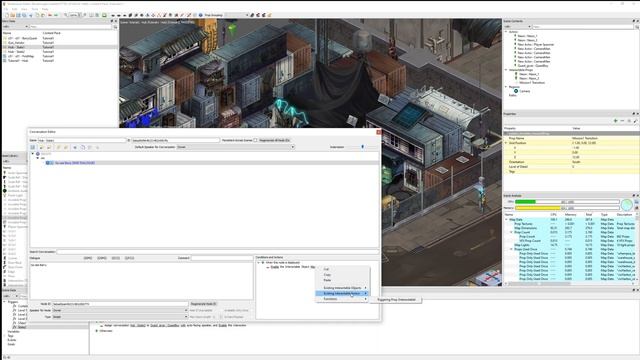Viewport: 640px width, 360px height.
Task: Collapse Regions group in Scene Contents
Action: 506,87
